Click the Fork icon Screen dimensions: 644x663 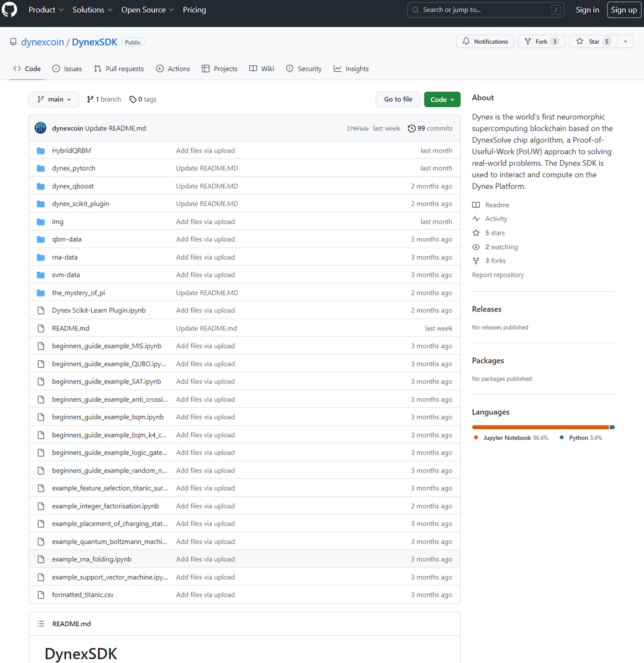tap(528, 41)
